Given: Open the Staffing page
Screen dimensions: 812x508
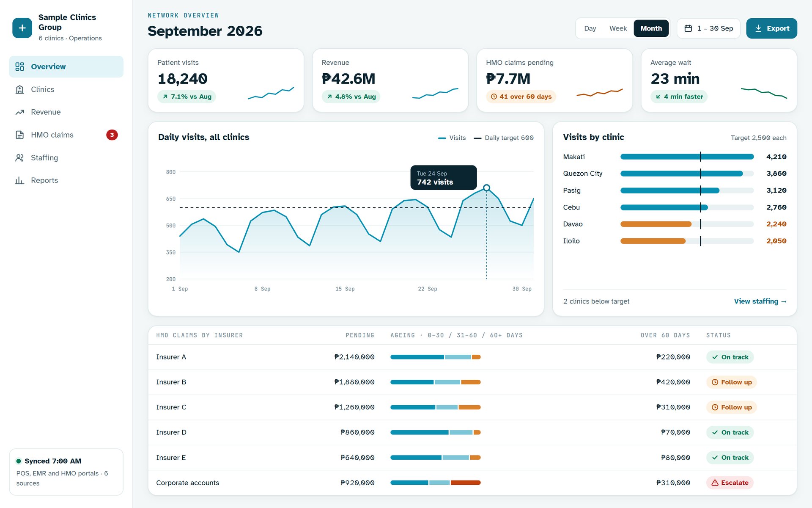Looking at the screenshot, I should coord(66,157).
